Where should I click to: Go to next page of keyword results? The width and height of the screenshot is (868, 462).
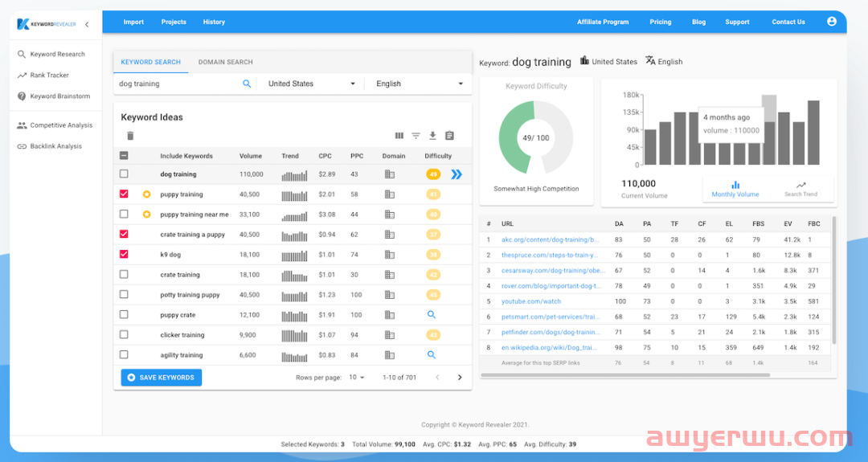pyautogui.click(x=460, y=378)
